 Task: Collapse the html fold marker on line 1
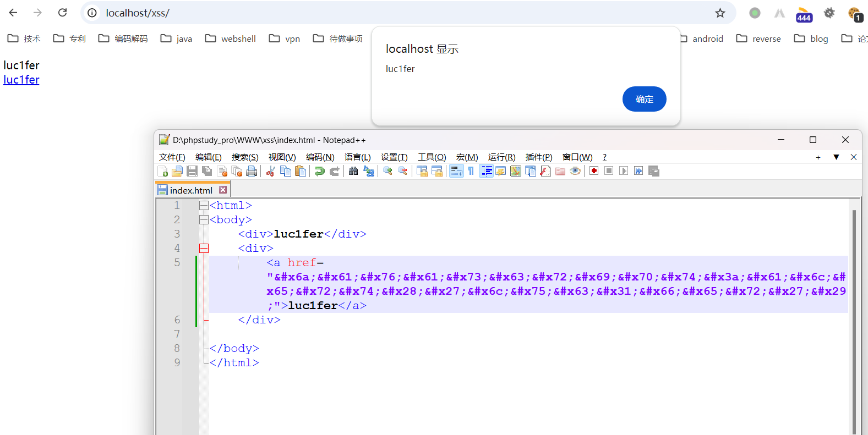pos(204,206)
